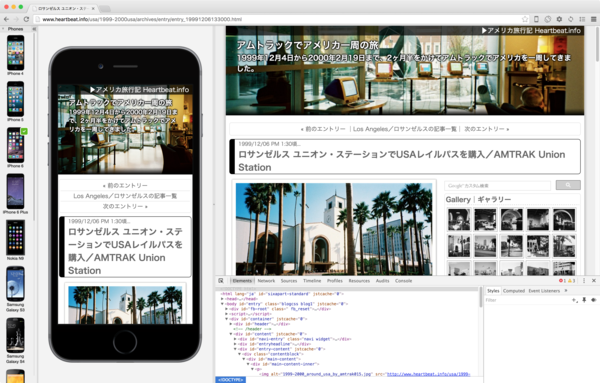Click the DevTools error count indicator

click(x=562, y=281)
